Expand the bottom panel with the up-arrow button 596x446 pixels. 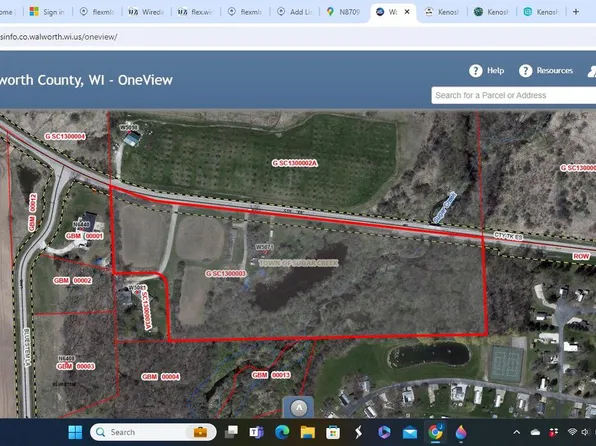pos(299,408)
